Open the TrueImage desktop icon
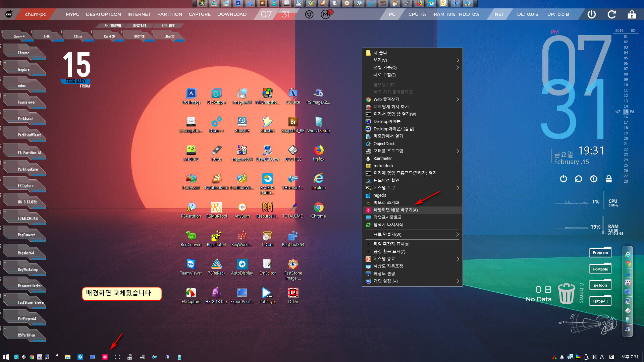Image resolution: width=644 pixels, height=362 pixels. pyautogui.click(x=191, y=96)
